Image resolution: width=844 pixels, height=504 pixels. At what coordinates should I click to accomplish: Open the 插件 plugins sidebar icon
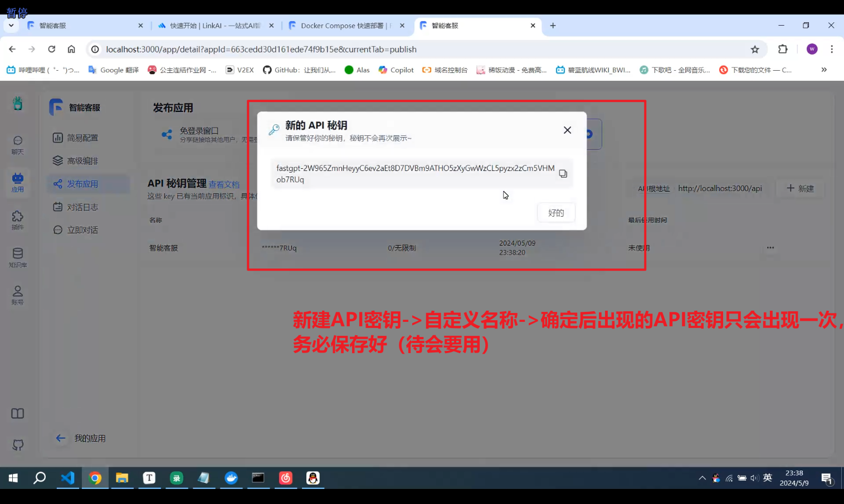click(18, 219)
